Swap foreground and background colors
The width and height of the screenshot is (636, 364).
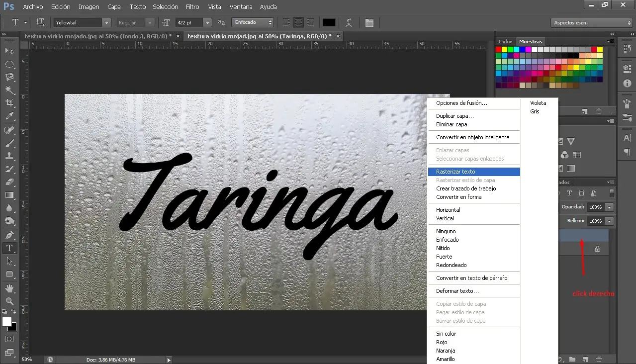coord(14,312)
